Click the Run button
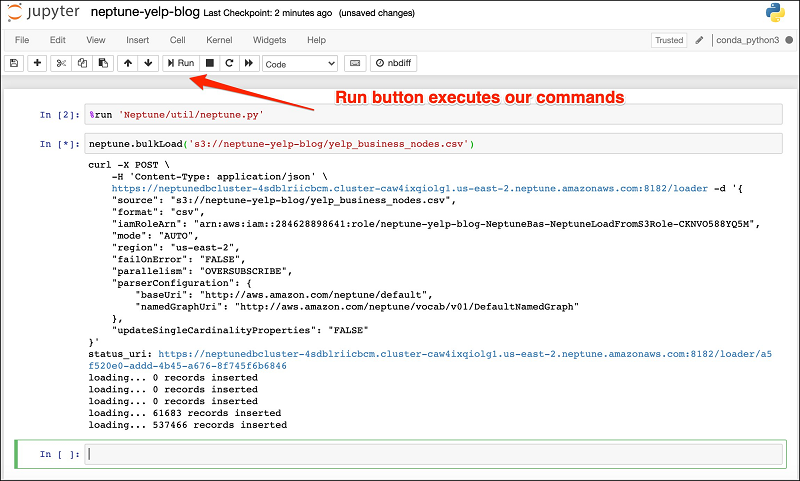This screenshot has height=481, width=800. pos(181,63)
